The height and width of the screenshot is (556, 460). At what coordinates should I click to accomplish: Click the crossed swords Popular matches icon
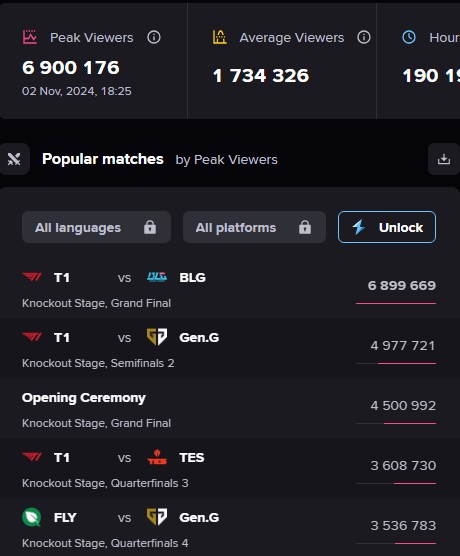(x=14, y=159)
